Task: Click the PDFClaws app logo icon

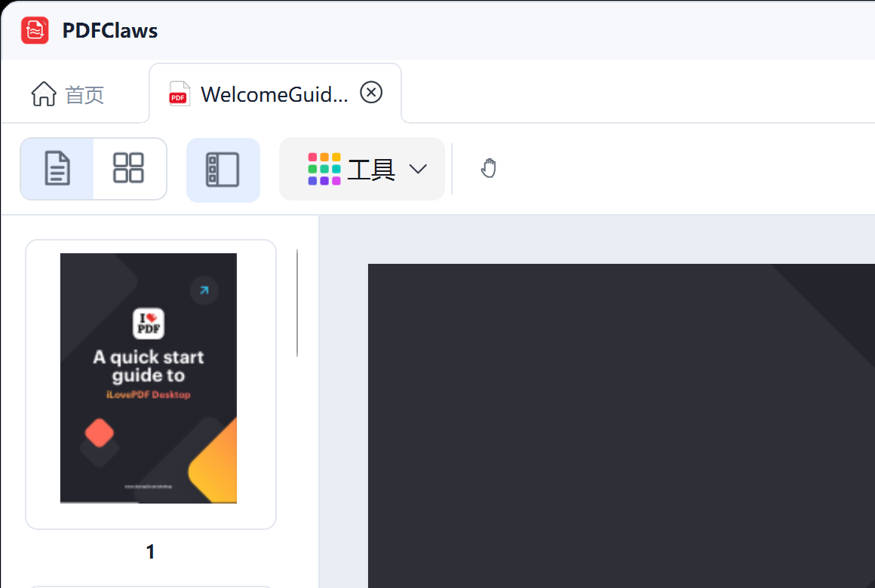Action: 35,30
